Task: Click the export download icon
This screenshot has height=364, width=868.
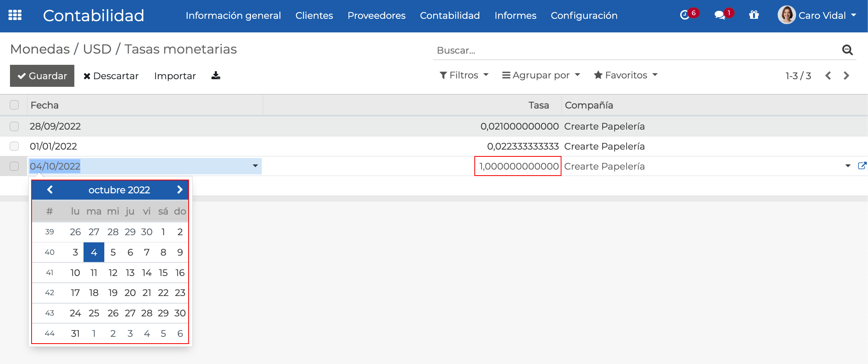Action: tap(216, 76)
